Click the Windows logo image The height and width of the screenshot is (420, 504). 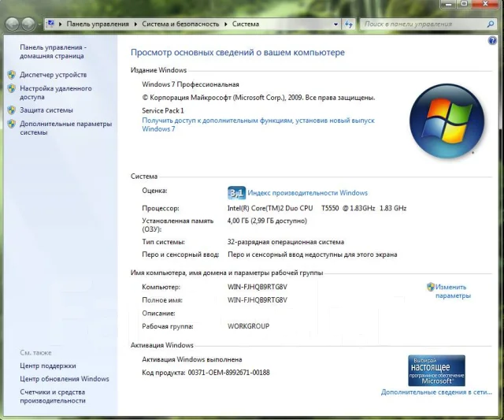click(x=447, y=121)
